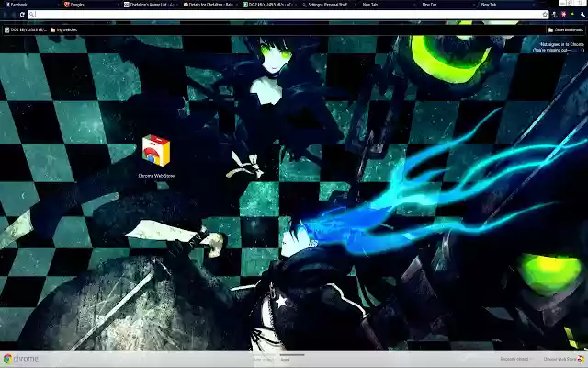Bookmark this page with the star icon

click(x=545, y=15)
